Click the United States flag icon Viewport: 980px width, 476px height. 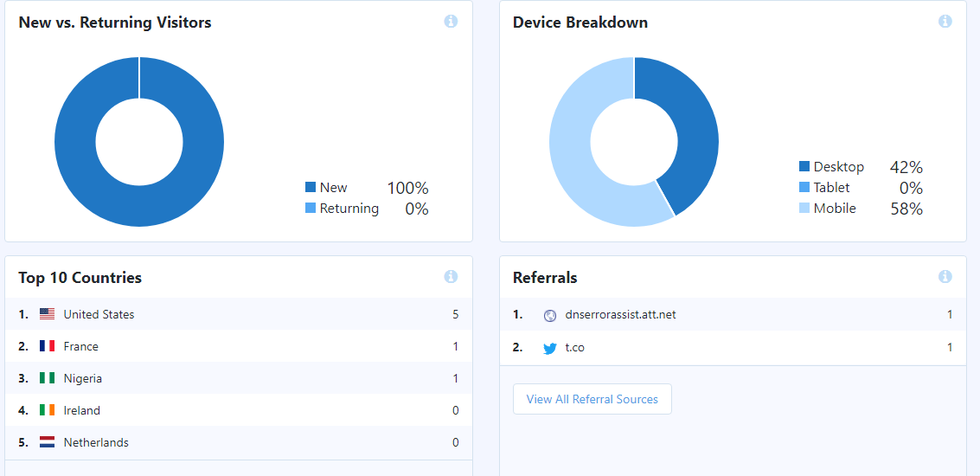click(47, 314)
